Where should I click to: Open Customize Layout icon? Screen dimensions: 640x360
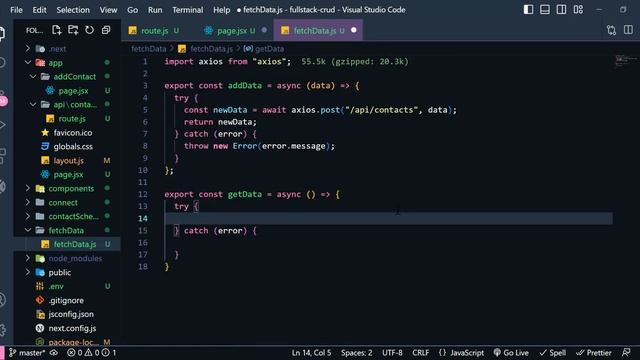click(578, 9)
